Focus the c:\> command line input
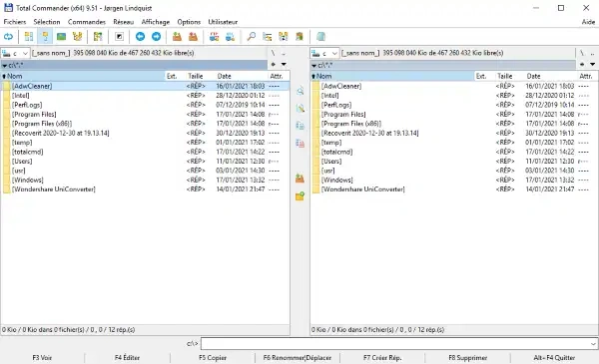The image size is (599, 364). pyautogui.click(x=395, y=344)
